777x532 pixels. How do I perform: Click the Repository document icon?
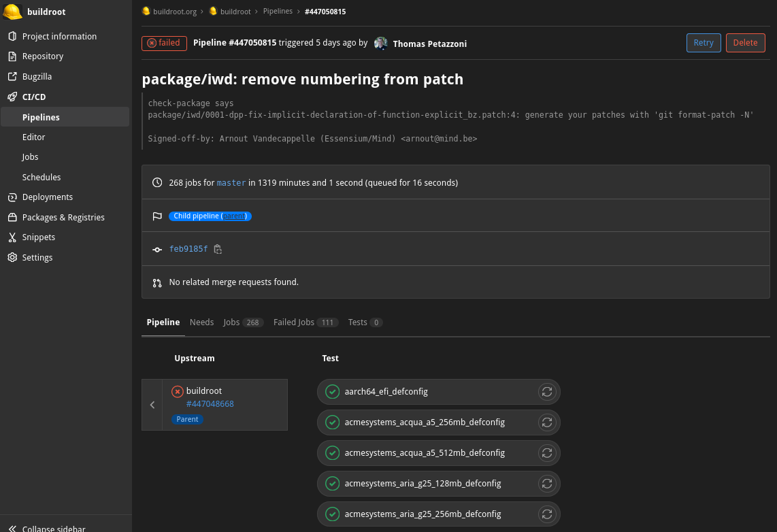(12, 56)
